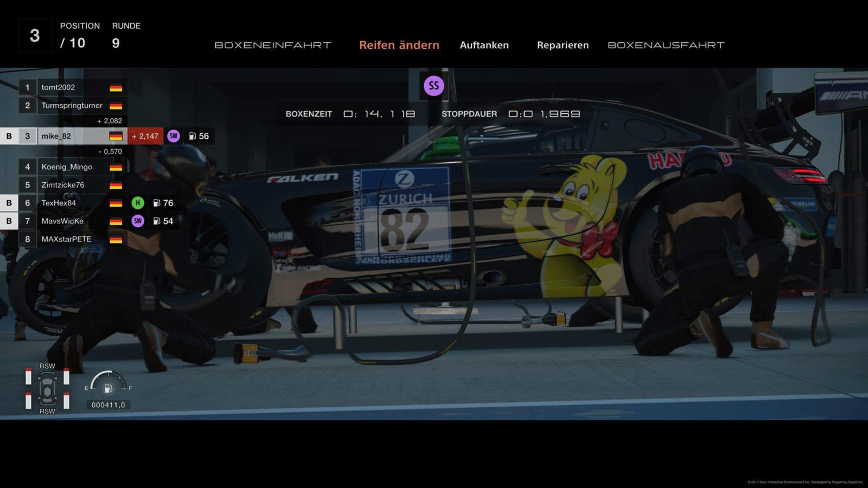Click the German flag beside TexHex84
The image size is (868, 488).
tap(116, 203)
